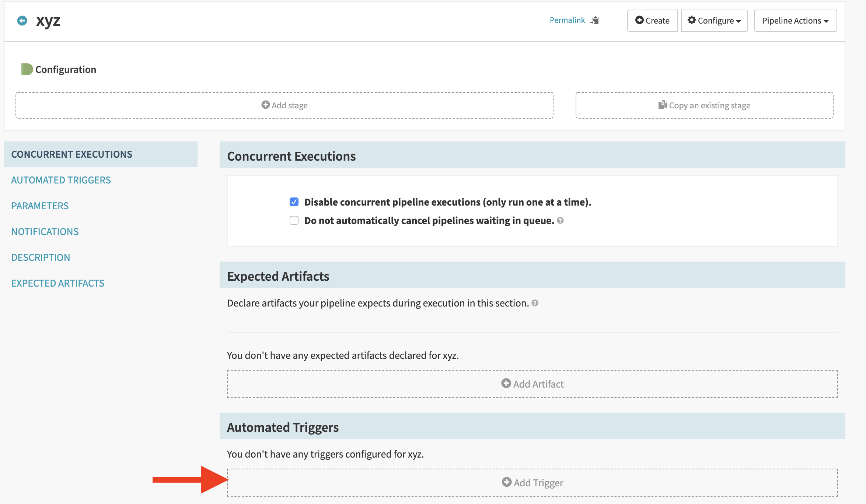Click the copy icon in Copy an existing stage
Viewport: 866px width, 504px height.
[x=663, y=105]
